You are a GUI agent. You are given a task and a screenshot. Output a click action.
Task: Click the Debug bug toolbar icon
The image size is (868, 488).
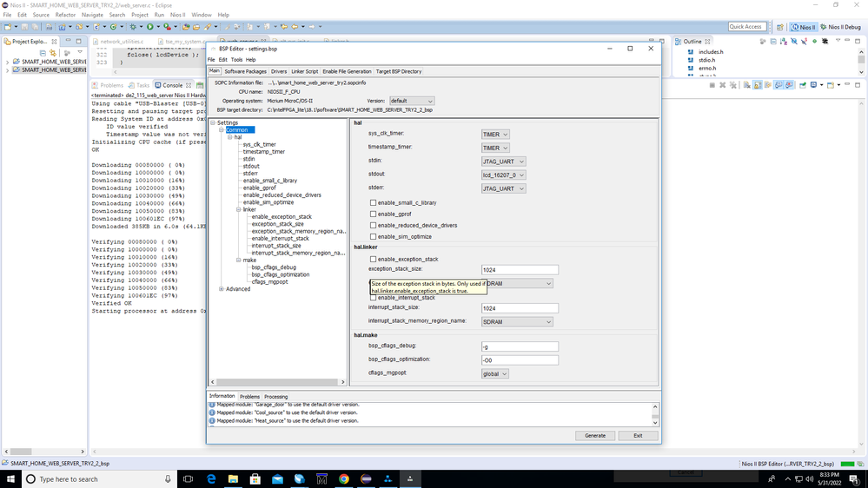132,27
